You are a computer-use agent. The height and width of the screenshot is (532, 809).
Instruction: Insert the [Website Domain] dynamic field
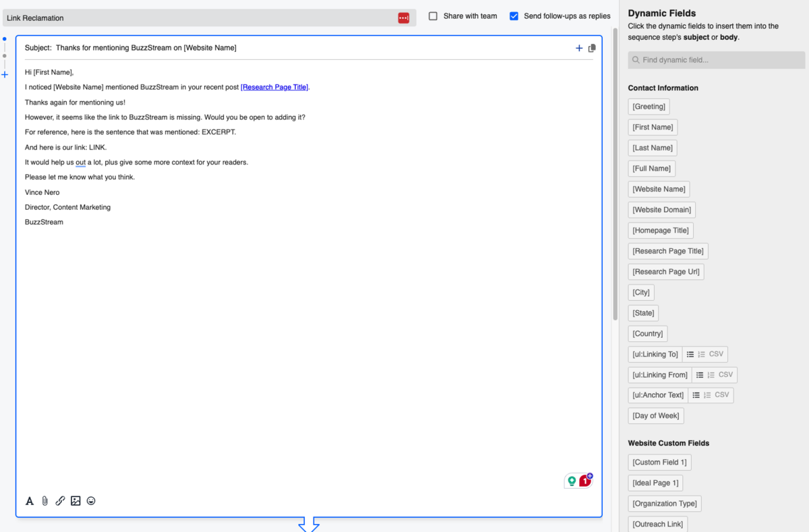[x=661, y=210]
